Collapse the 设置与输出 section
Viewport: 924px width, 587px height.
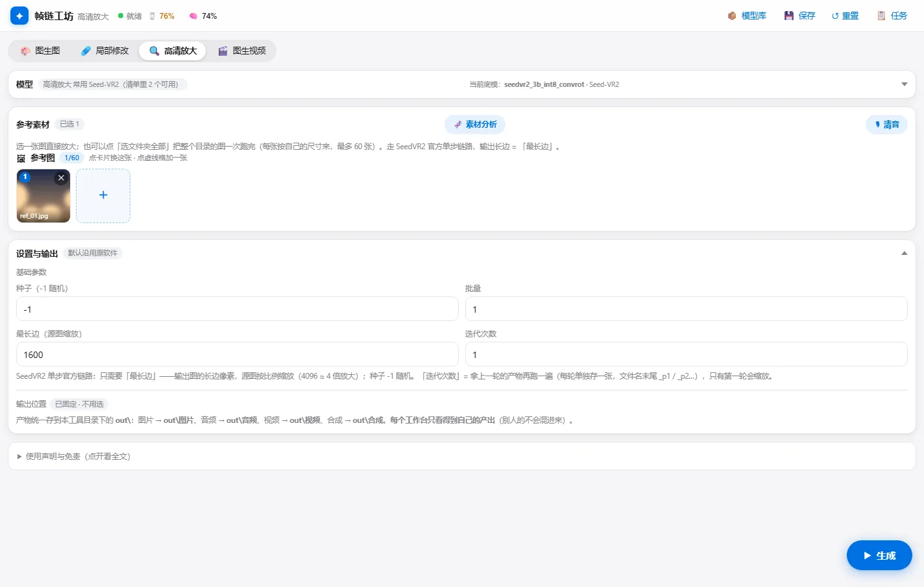pos(905,254)
